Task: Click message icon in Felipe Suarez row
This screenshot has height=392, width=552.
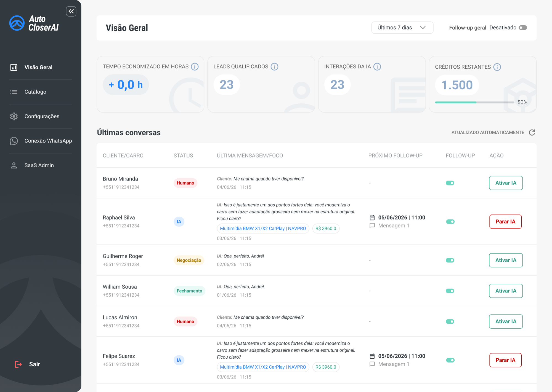Action: [x=372, y=364]
